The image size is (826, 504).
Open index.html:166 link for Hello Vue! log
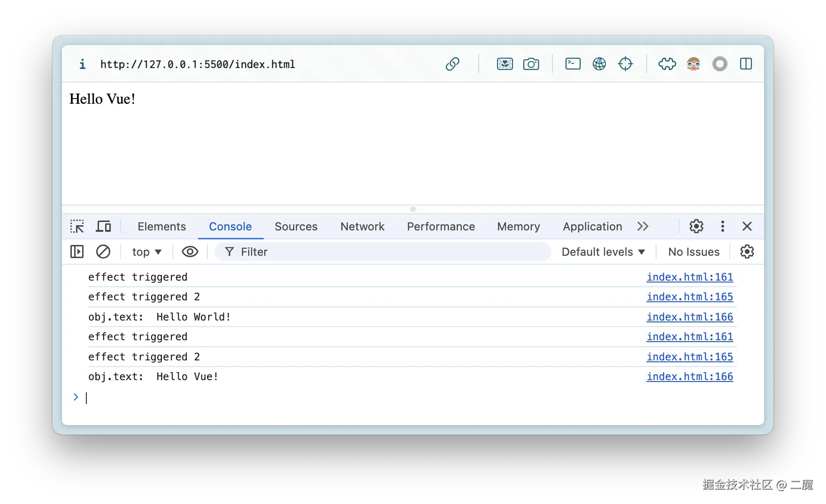[x=690, y=376]
